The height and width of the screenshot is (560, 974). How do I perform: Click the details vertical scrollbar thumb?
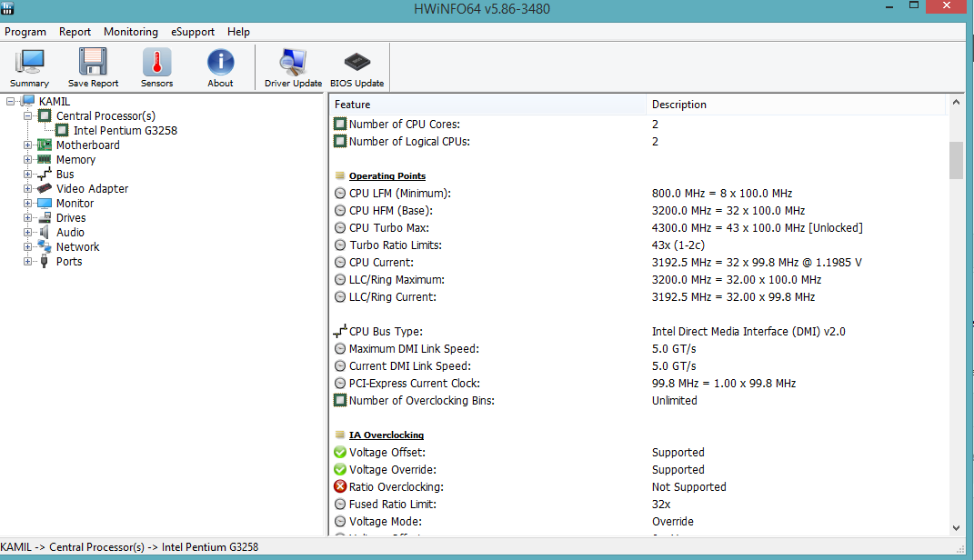click(x=956, y=160)
